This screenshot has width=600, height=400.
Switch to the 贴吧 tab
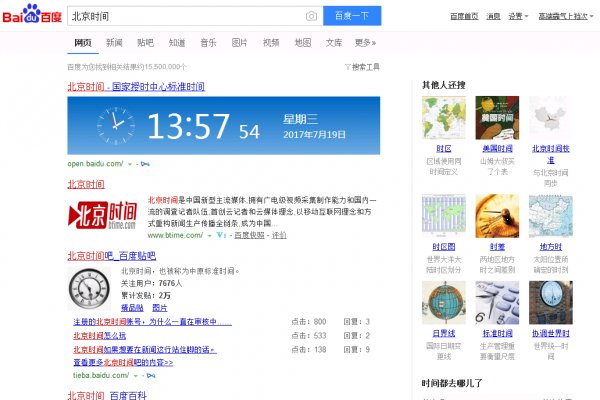tap(145, 43)
